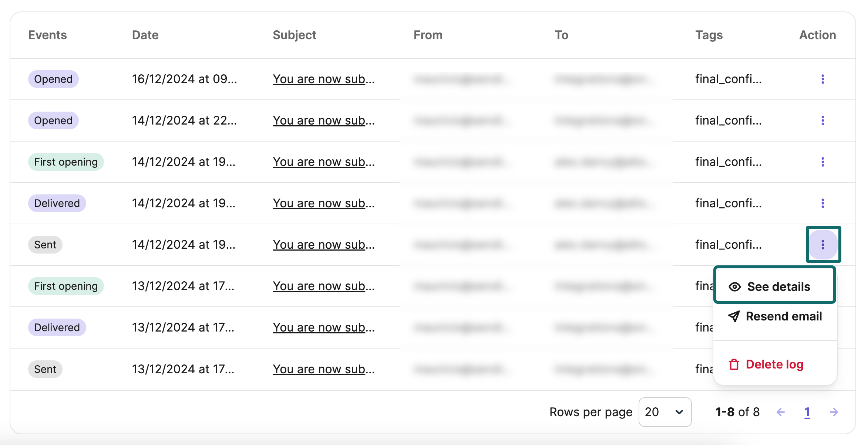This screenshot has width=868, height=445.
Task: Open subject link in 14/12/2024 Delivered row
Action: click(324, 203)
